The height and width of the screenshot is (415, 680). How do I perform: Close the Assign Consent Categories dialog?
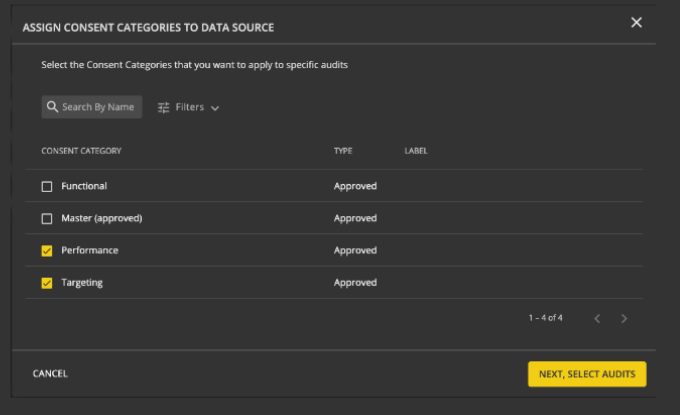tap(636, 23)
